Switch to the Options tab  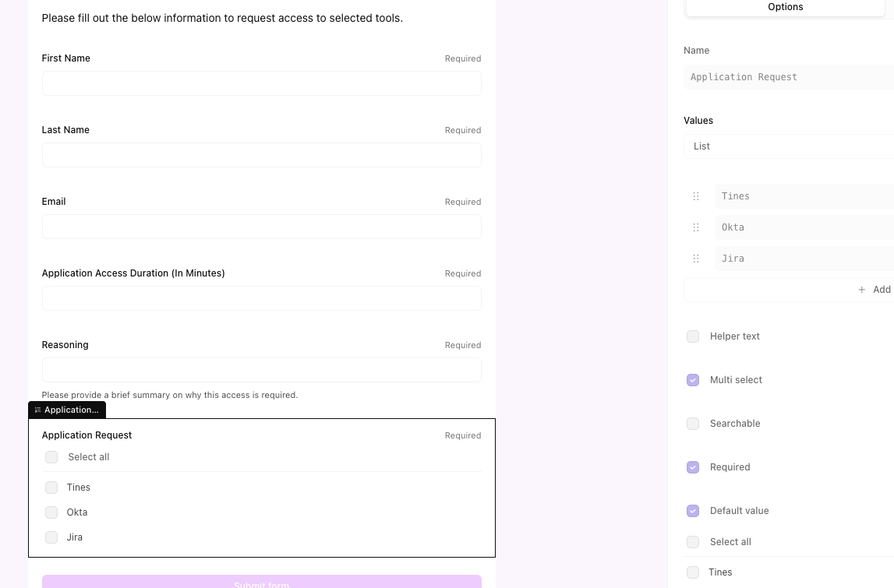785,7
